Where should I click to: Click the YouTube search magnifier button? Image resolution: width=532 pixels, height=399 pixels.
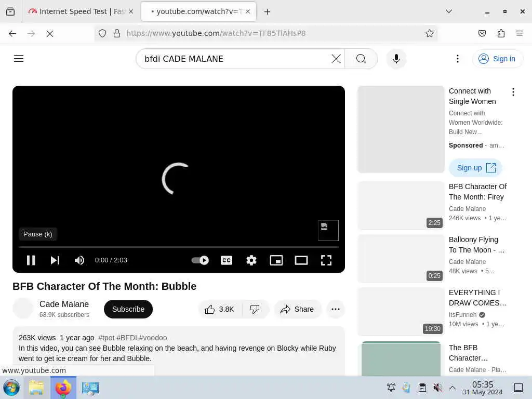(361, 59)
